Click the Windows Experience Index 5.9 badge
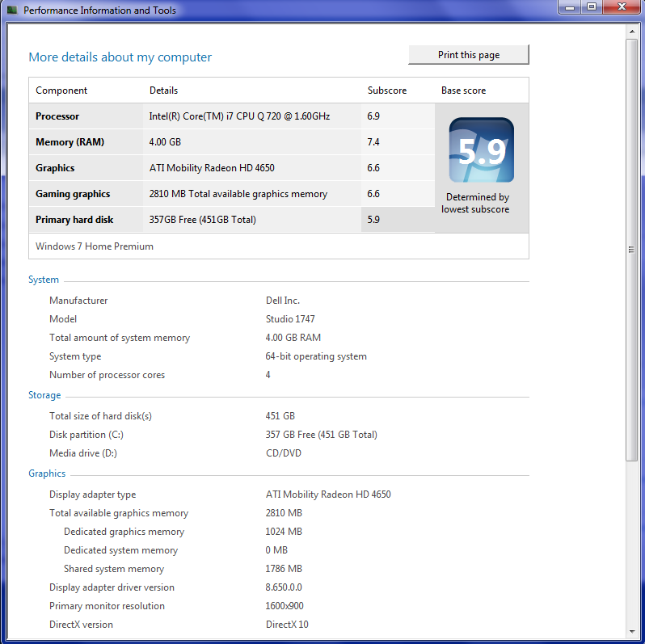The image size is (645, 644). (481, 150)
